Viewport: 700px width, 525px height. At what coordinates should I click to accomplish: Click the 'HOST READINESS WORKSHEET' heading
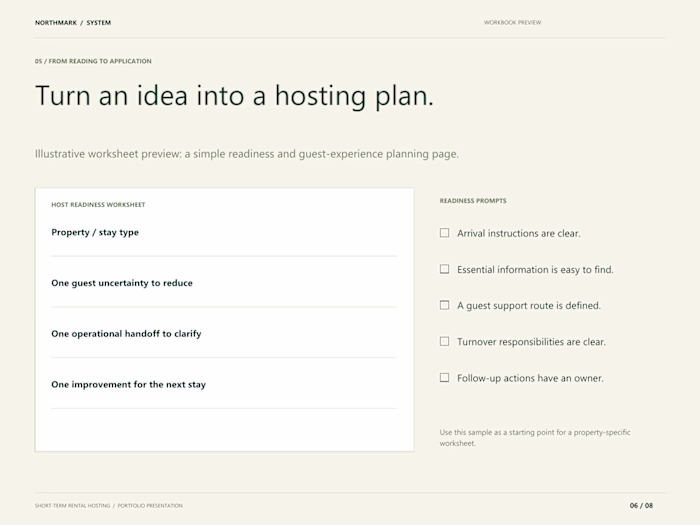(x=98, y=205)
